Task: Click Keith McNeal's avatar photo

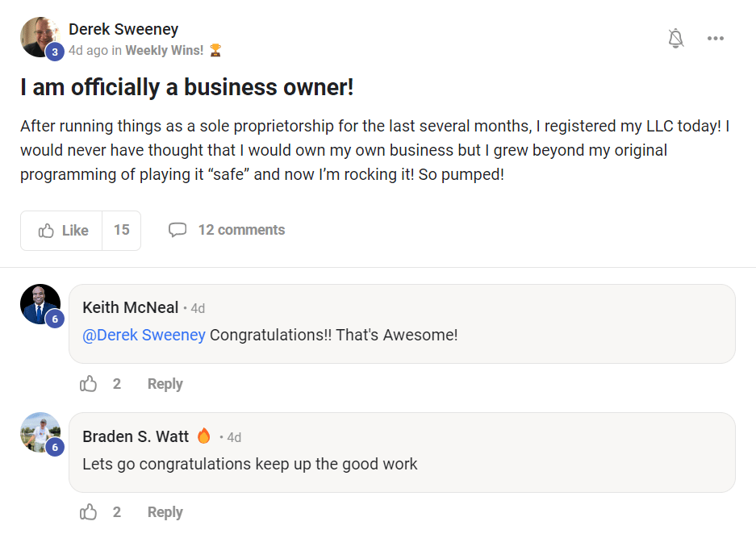Action: (x=39, y=303)
